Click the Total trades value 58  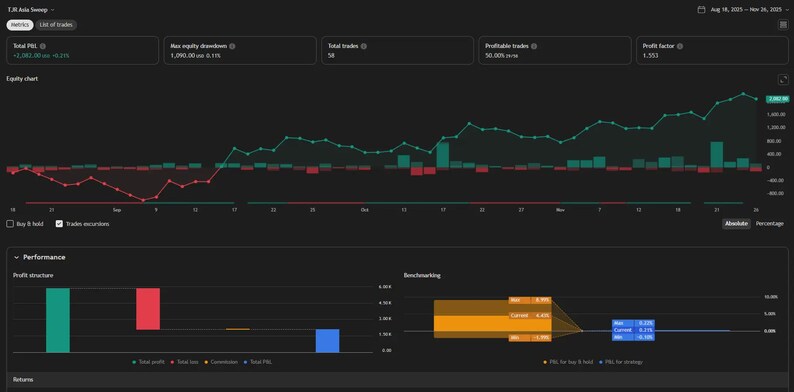pyautogui.click(x=331, y=56)
